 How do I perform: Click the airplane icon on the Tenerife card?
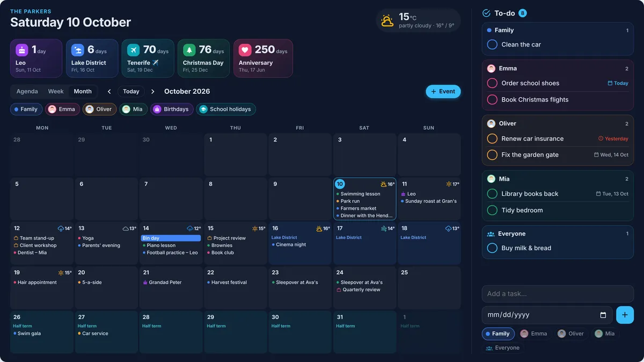pyautogui.click(x=134, y=50)
